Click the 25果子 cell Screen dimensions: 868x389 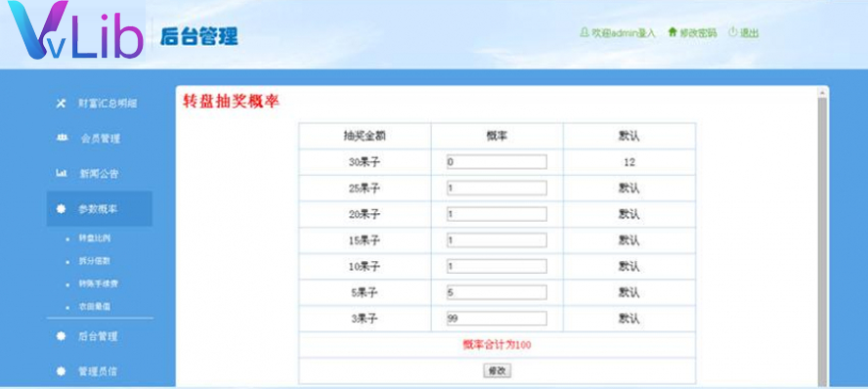pyautogui.click(x=365, y=188)
